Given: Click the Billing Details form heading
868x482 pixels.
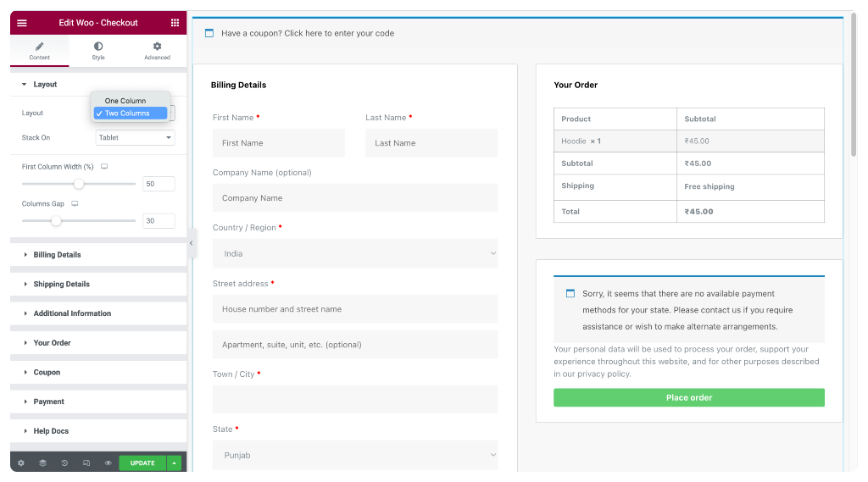Looking at the screenshot, I should (238, 85).
